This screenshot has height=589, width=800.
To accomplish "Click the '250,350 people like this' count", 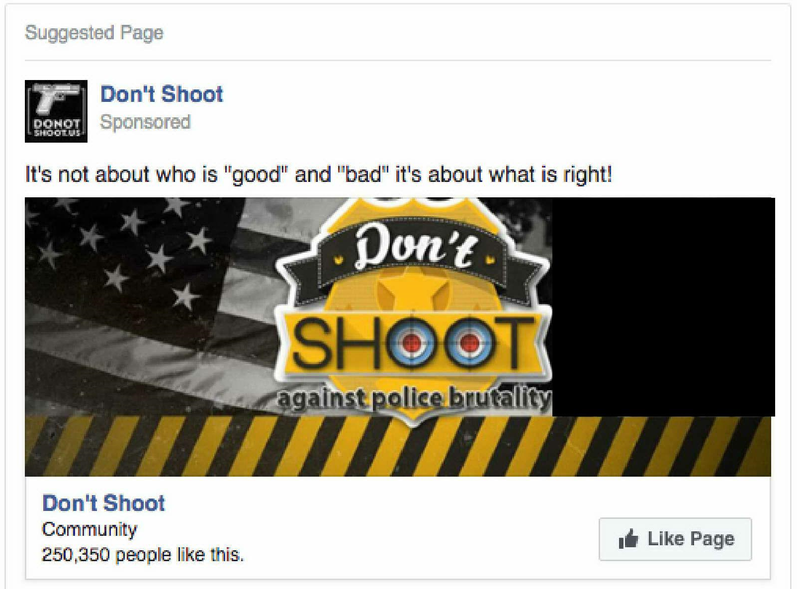I will coord(143,555).
